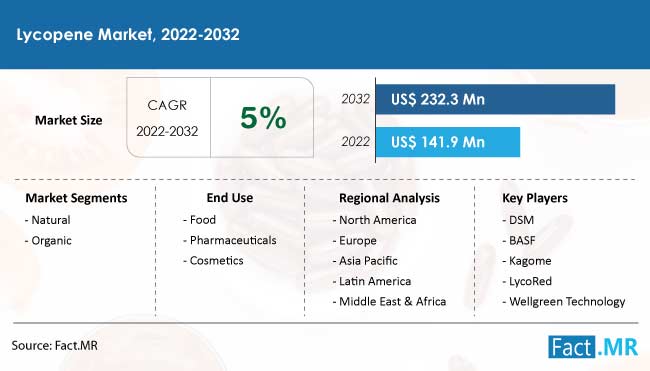Select the Organic market segment
The width and height of the screenshot is (650, 371).
point(48,241)
